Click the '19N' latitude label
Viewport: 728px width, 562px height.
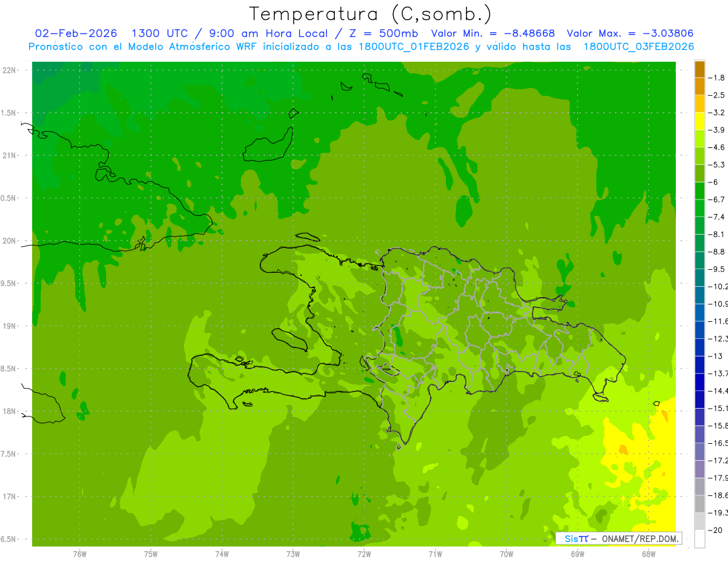click(x=8, y=326)
